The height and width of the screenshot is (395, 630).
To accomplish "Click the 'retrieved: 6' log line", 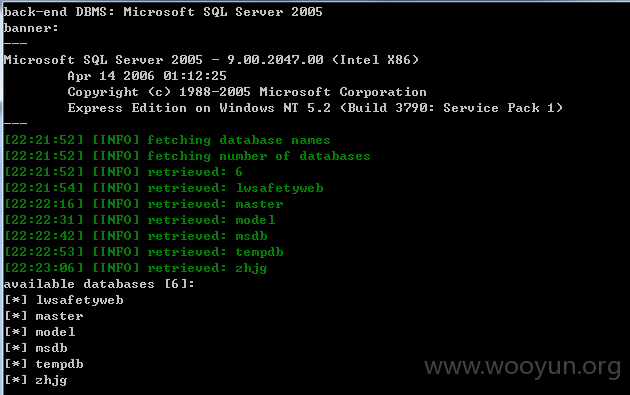I will pos(123,172).
